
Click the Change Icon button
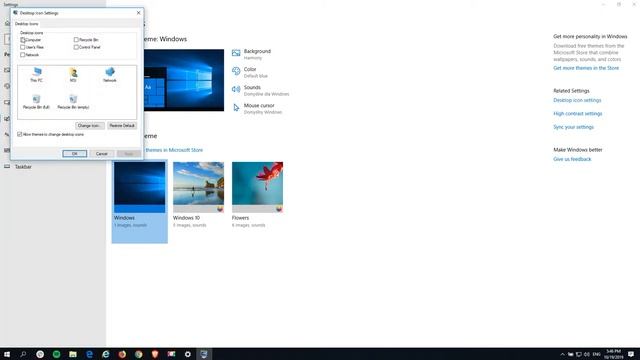tap(90, 126)
